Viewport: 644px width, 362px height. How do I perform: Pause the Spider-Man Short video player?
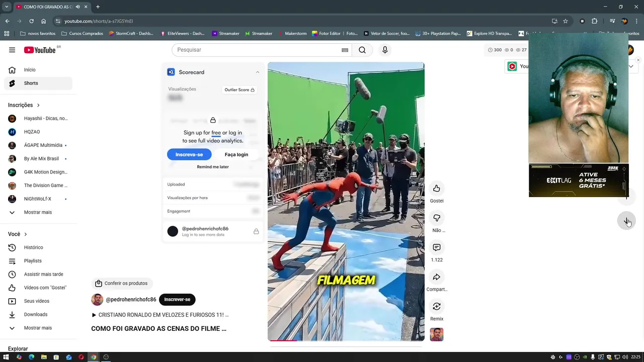click(346, 201)
